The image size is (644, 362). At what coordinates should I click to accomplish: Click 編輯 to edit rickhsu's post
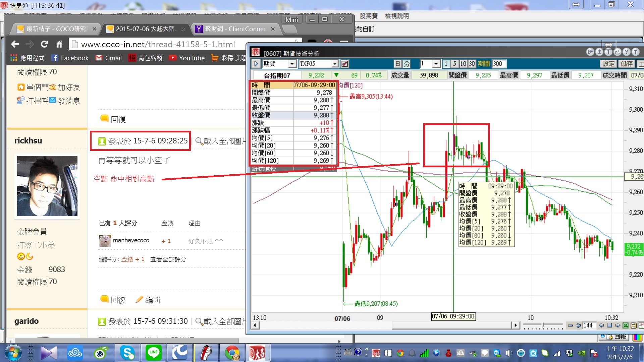(x=148, y=300)
